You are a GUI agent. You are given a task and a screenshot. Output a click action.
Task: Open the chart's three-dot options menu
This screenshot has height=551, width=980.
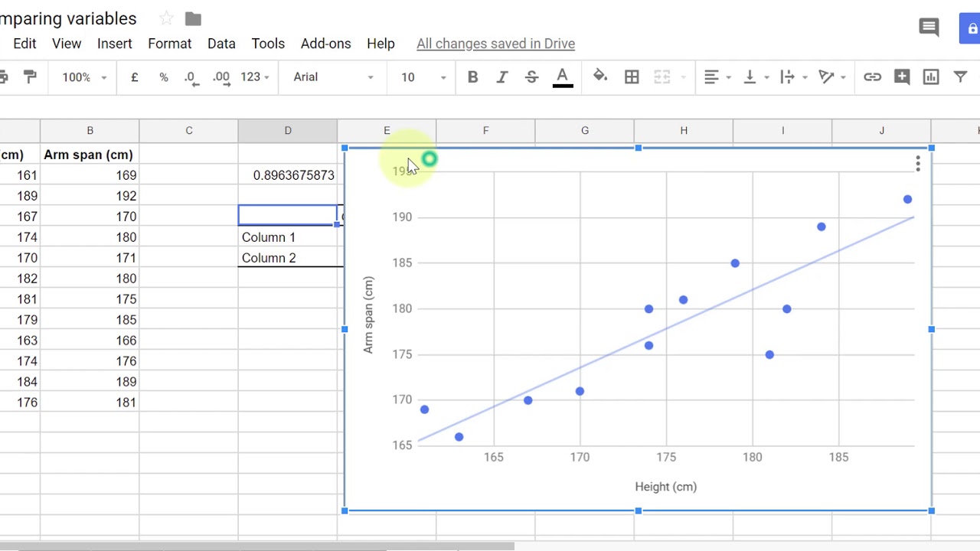[917, 163]
